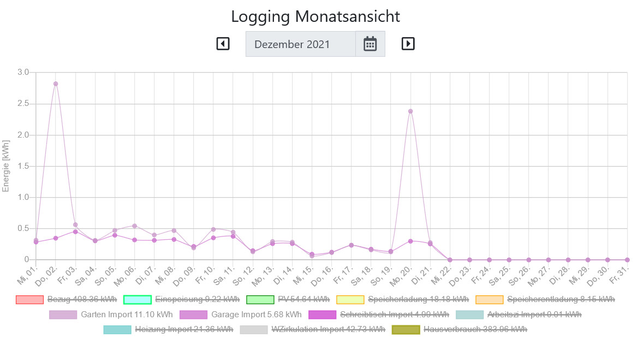The height and width of the screenshot is (344, 644).
Task: Enable the Einspeisung legend label
Action: tap(197, 299)
